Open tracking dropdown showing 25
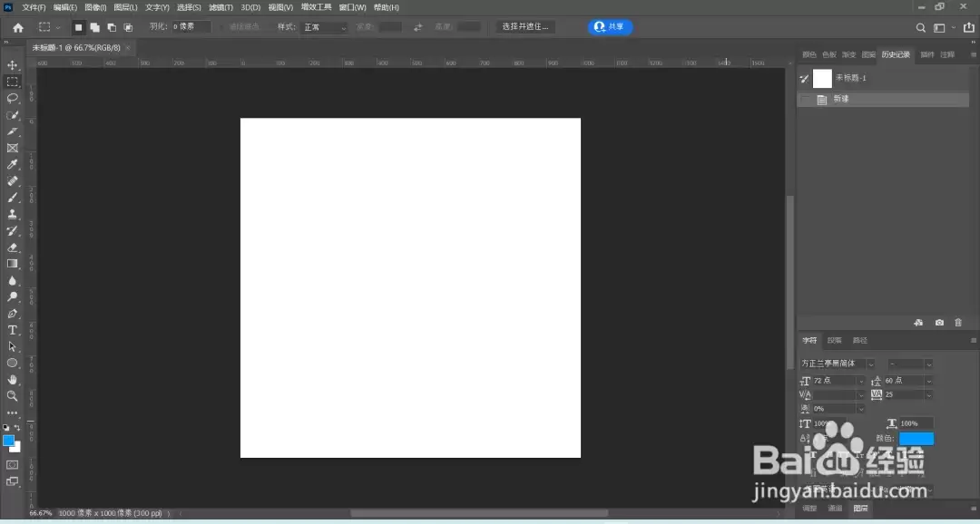 929,394
